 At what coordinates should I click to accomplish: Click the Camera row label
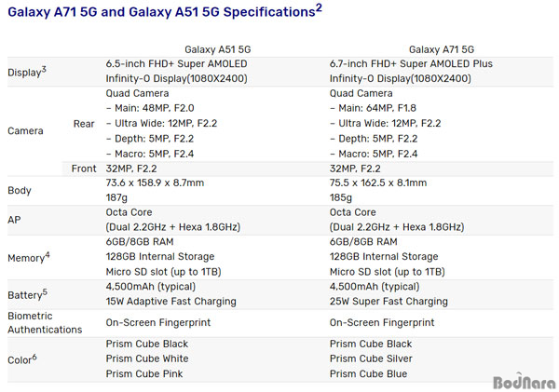point(25,130)
